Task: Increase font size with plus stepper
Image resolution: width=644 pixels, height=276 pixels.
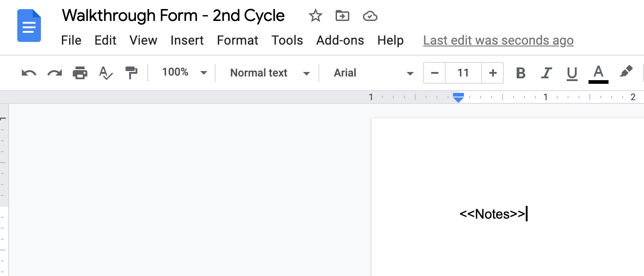Action: (x=493, y=73)
